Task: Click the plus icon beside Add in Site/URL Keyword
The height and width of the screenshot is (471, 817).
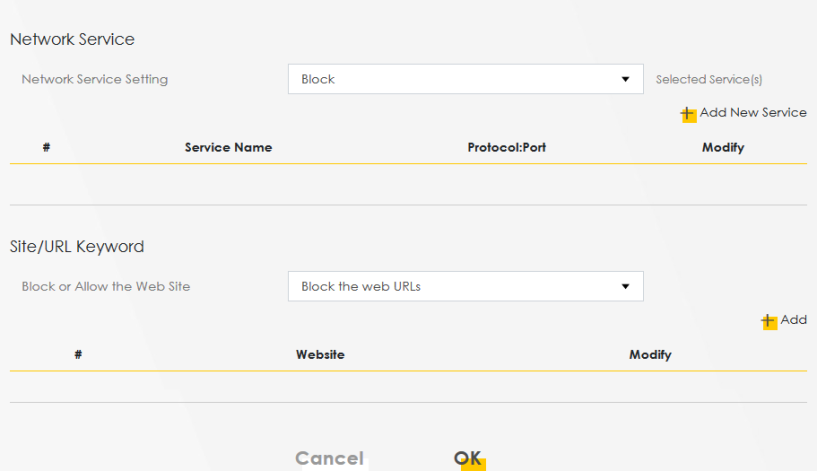Action: pos(768,321)
